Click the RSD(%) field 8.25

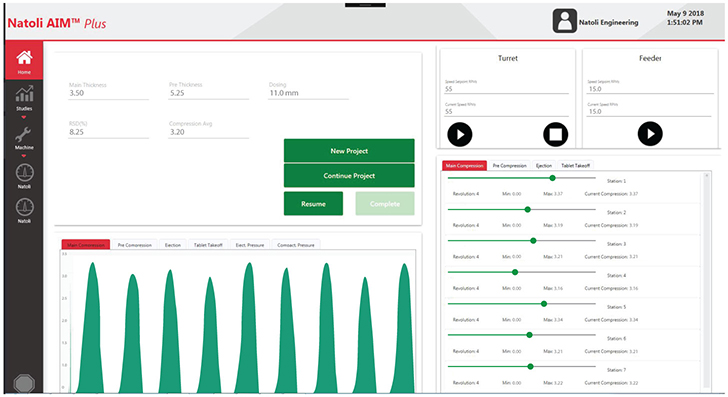pyautogui.click(x=108, y=132)
